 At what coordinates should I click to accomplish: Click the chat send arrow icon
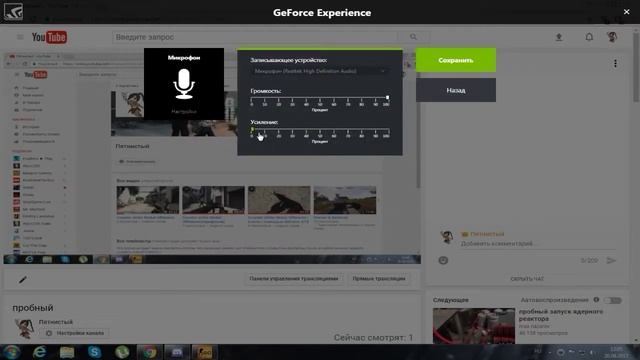point(611,260)
